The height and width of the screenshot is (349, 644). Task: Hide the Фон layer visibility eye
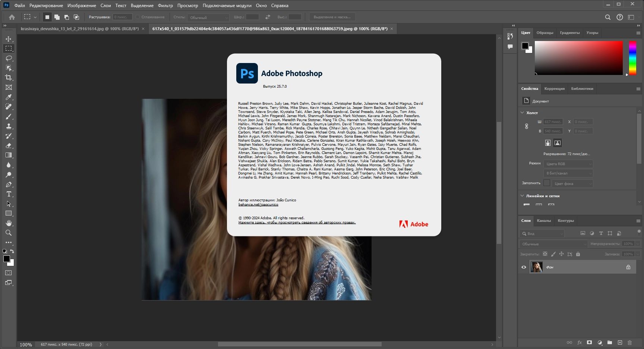[x=524, y=267]
